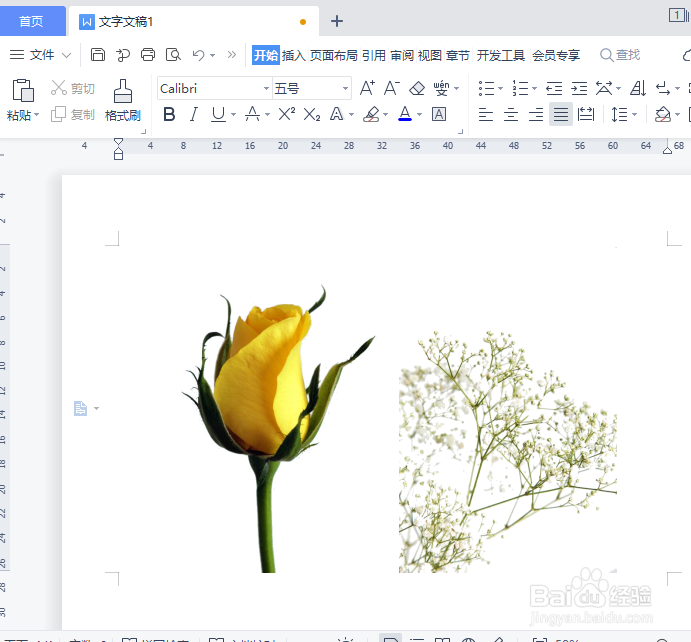691x642 pixels.
Task: Toggle align left paragraph
Action: click(486, 115)
